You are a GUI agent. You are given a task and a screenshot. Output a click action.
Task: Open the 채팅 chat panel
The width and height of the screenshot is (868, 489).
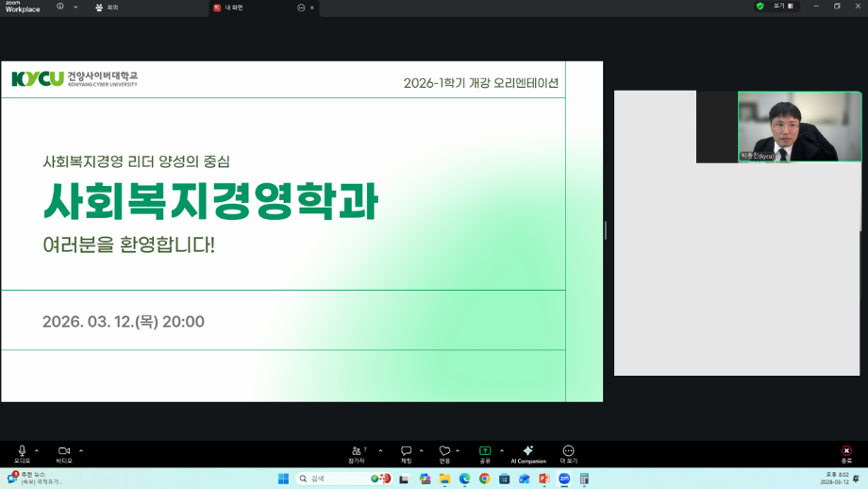(406, 454)
